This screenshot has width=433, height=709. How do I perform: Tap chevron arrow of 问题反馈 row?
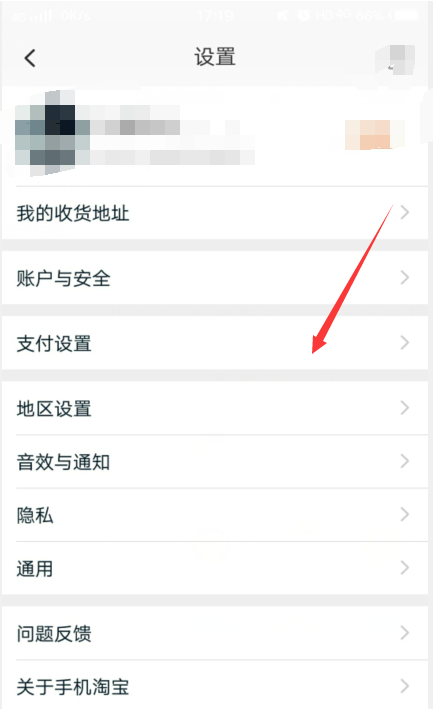[x=405, y=633]
